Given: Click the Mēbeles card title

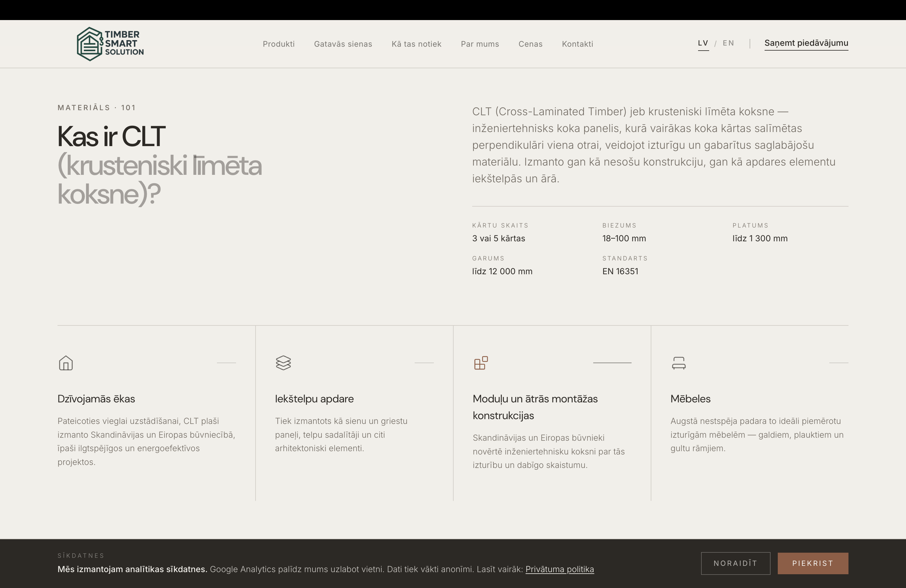Looking at the screenshot, I should click(x=690, y=398).
